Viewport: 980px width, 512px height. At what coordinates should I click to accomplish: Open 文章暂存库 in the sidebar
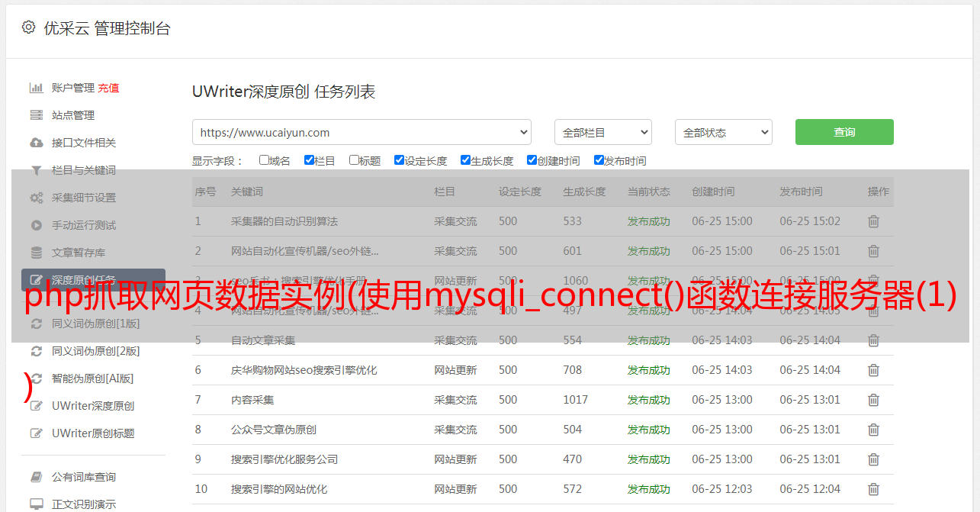[79, 253]
